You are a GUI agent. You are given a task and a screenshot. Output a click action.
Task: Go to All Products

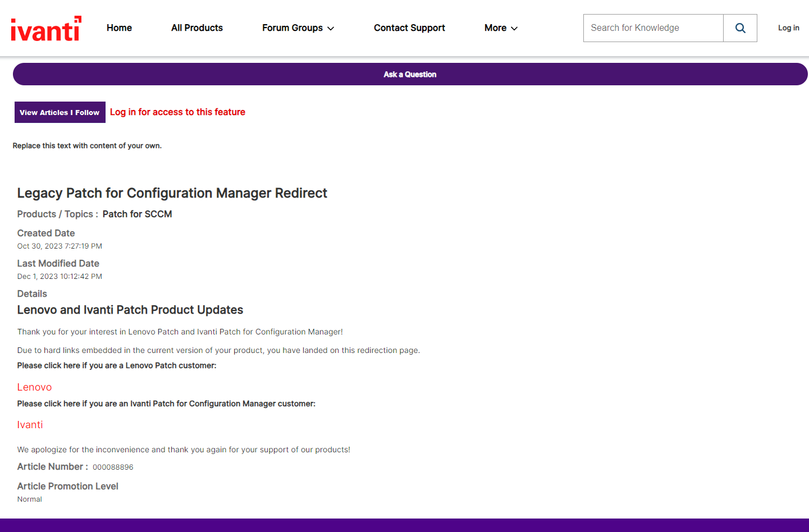[x=197, y=28]
